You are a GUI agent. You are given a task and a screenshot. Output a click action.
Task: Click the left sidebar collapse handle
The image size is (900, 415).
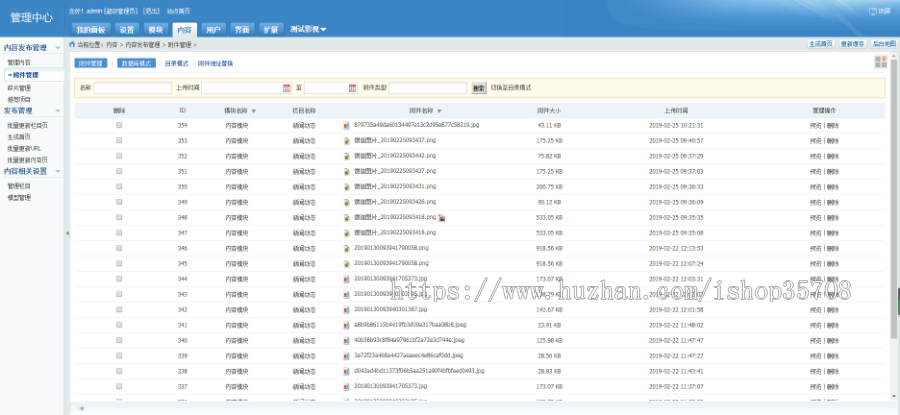[67, 233]
